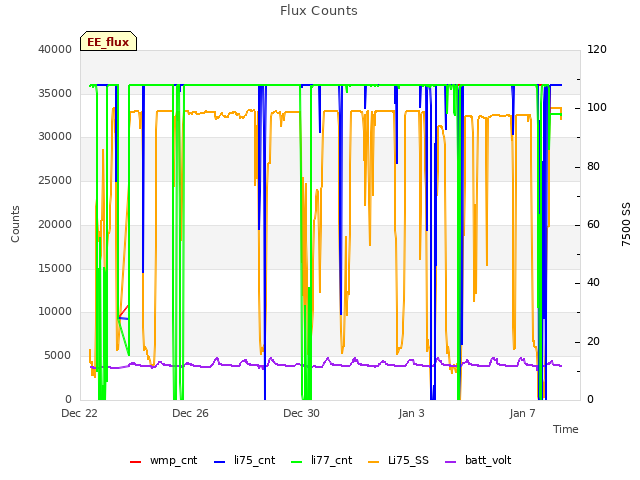Click the purple batt_volt legend swatch

[x=450, y=462]
